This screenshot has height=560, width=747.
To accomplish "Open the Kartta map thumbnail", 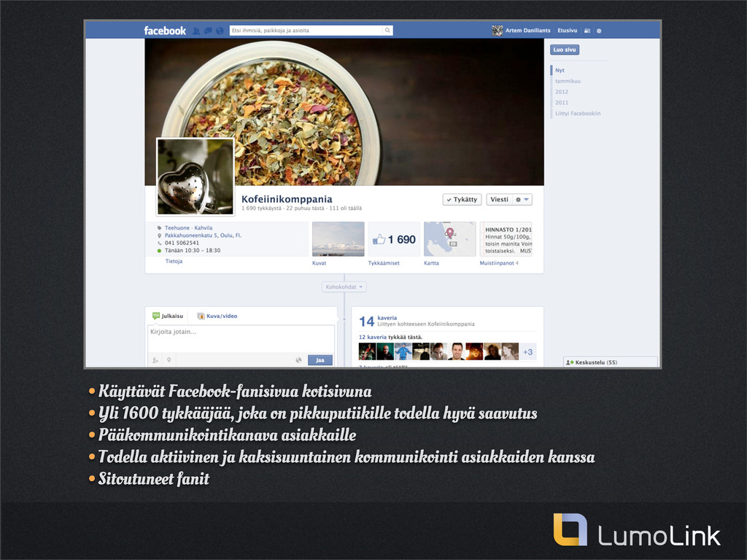I will [449, 239].
